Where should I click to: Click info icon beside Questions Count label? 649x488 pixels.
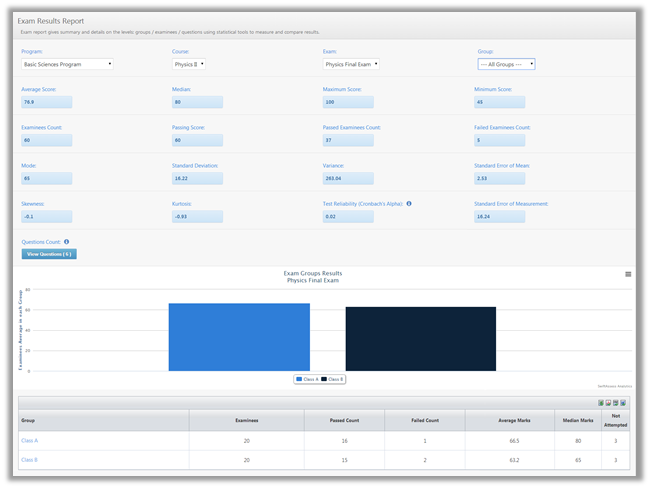point(66,241)
